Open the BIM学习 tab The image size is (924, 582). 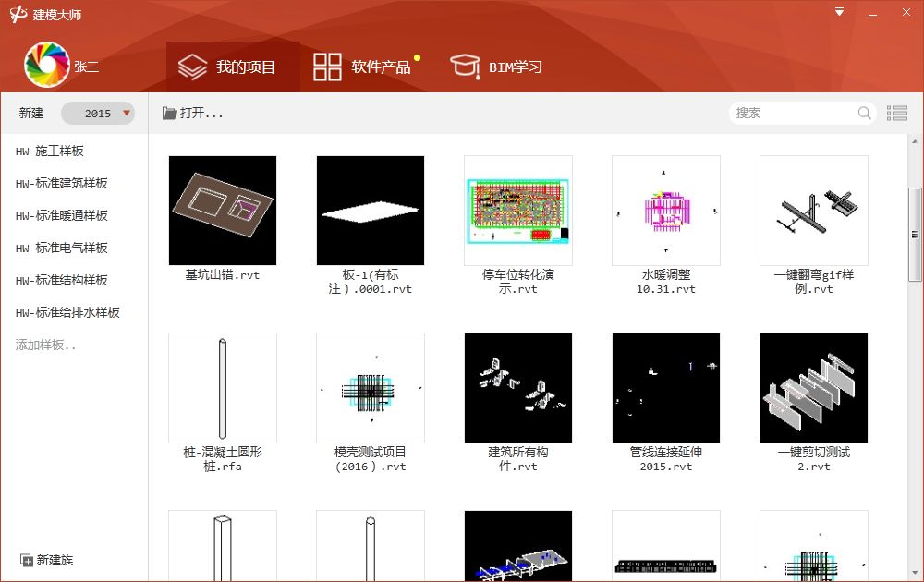click(x=496, y=67)
